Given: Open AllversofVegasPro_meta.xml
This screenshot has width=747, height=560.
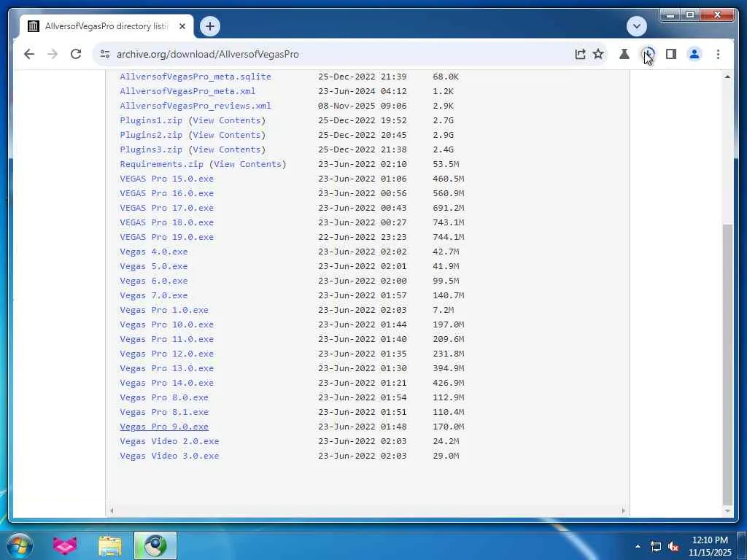Looking at the screenshot, I should [187, 91].
